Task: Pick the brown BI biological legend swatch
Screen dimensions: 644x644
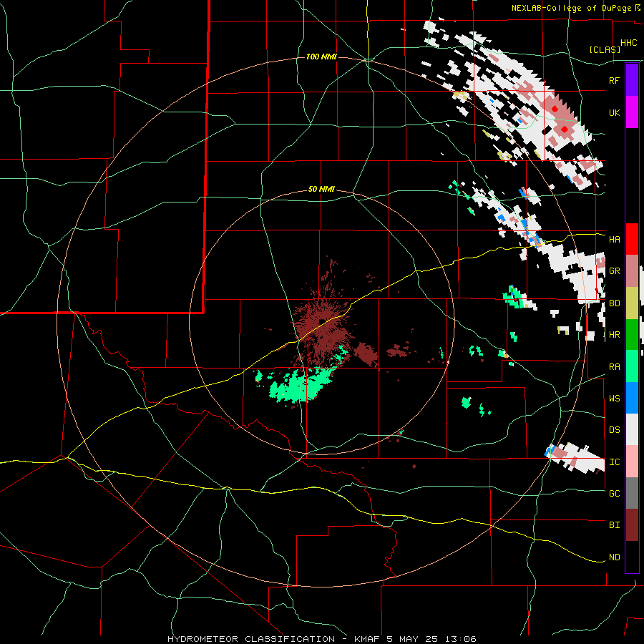Action: pyautogui.click(x=632, y=525)
